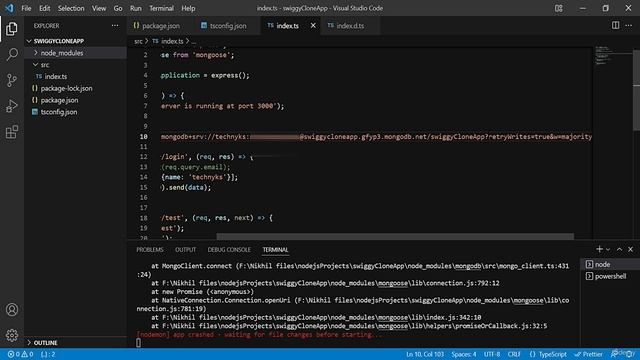Open the Run menu
640x360 pixels.
[136, 8]
